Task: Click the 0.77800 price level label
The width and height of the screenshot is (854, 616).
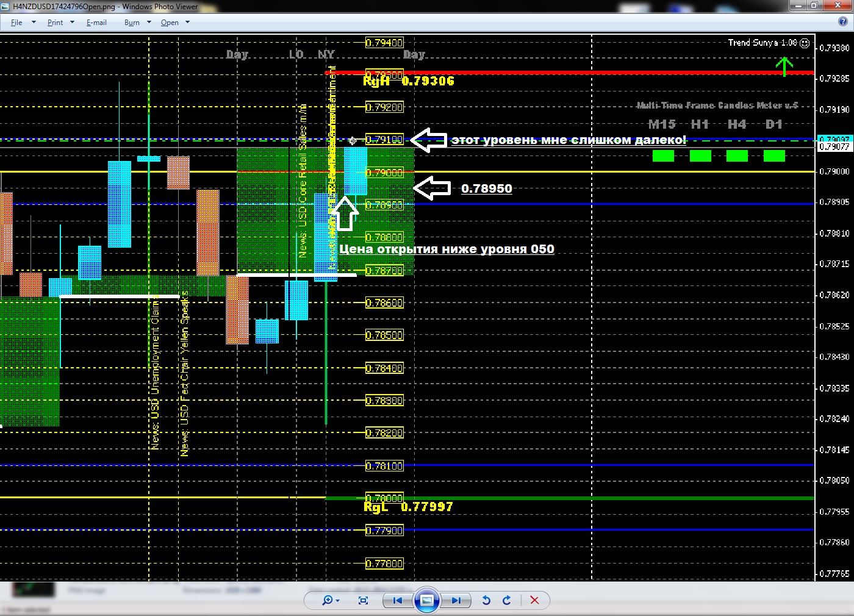Action: click(x=384, y=564)
